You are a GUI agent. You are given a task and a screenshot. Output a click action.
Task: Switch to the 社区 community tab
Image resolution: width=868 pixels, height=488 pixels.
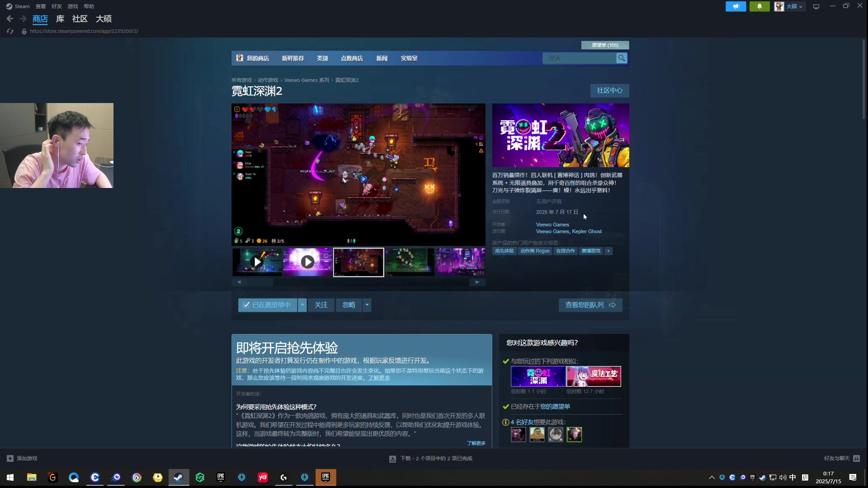point(80,19)
